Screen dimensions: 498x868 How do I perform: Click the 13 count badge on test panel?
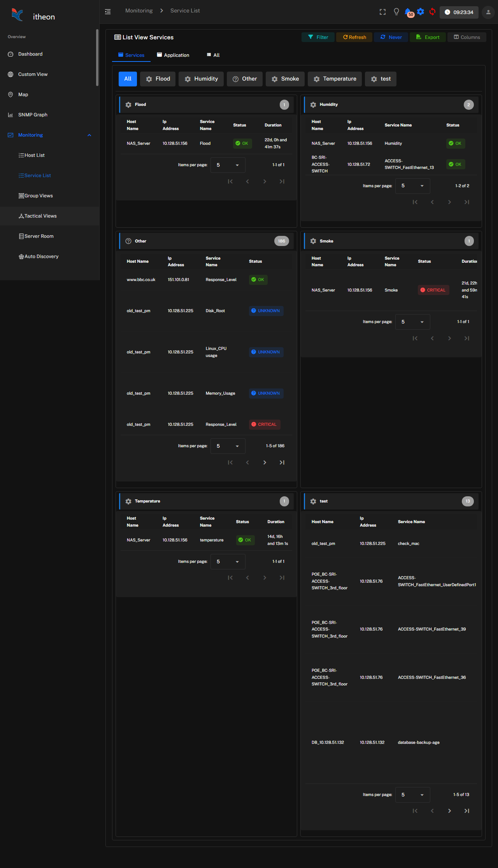pyautogui.click(x=468, y=501)
